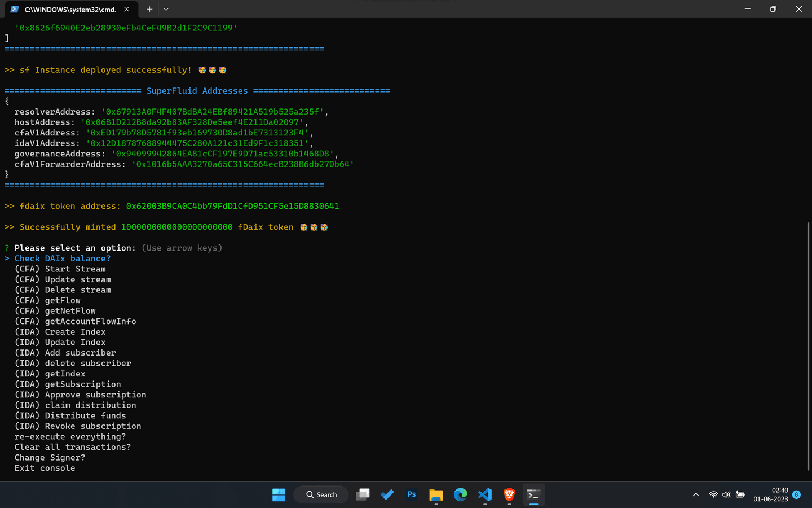Minimize the terminal window
The width and height of the screenshot is (812, 508).
click(x=747, y=9)
